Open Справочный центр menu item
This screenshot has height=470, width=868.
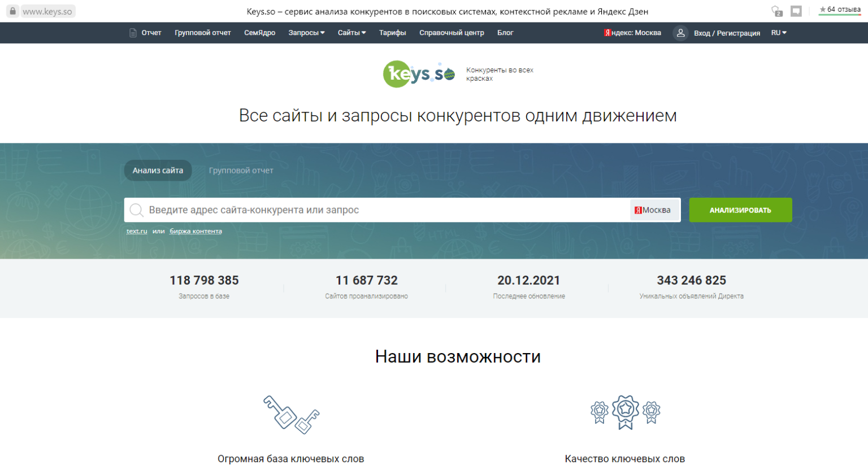[x=452, y=33]
